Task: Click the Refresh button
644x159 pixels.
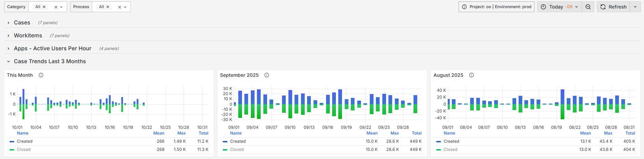Action: click(x=613, y=7)
